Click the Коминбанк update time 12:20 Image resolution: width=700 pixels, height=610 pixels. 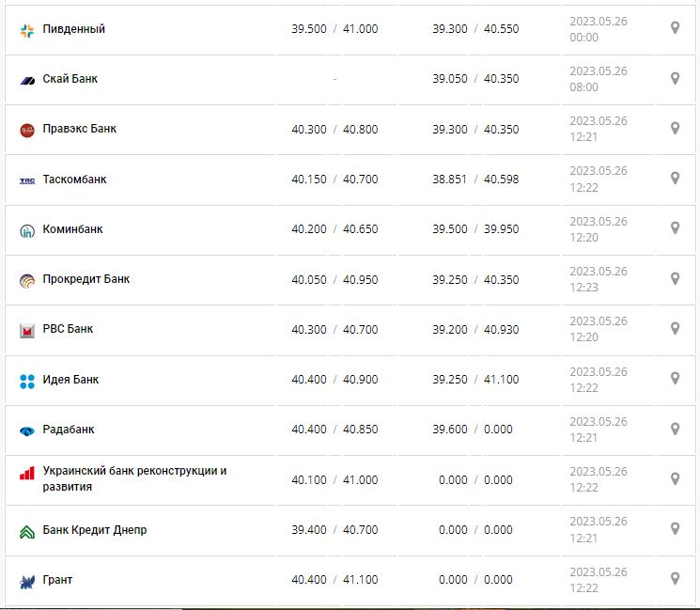(583, 237)
